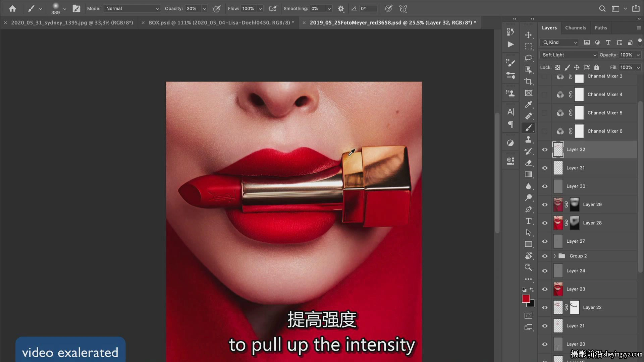Click Layer 29 mask thumbnail
The height and width of the screenshot is (362, 644).
574,204
